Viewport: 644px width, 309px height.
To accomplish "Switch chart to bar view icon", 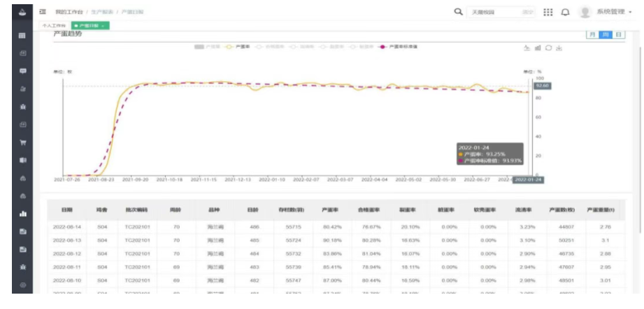I will (x=538, y=48).
